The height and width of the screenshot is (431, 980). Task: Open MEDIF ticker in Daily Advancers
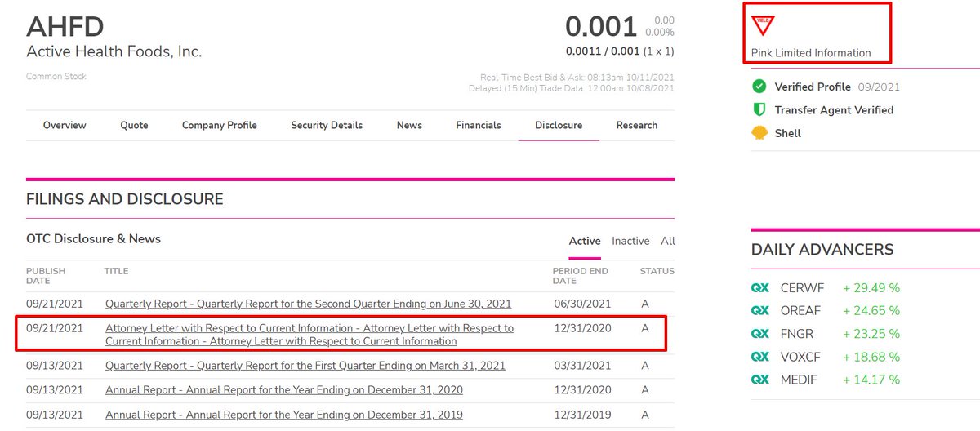coord(799,380)
